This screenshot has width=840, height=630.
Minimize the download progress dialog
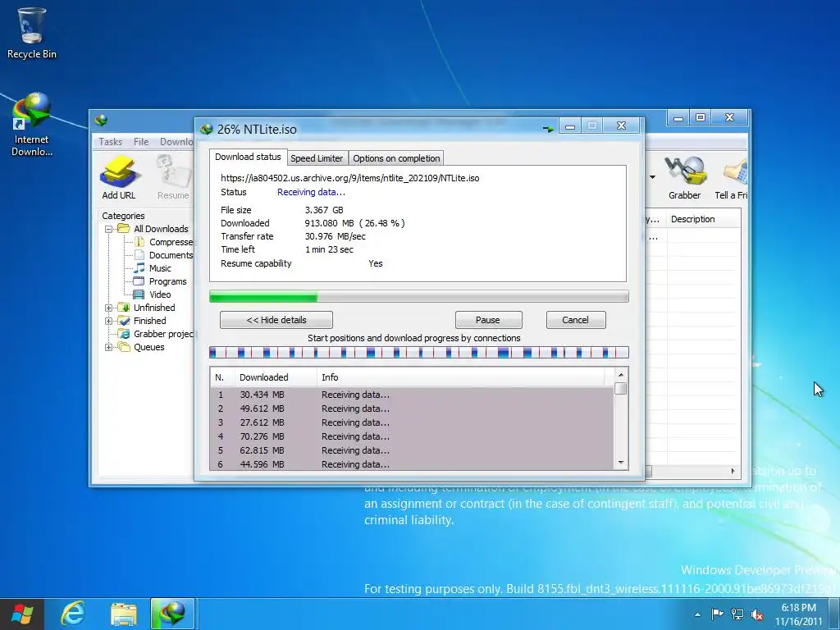click(570, 126)
